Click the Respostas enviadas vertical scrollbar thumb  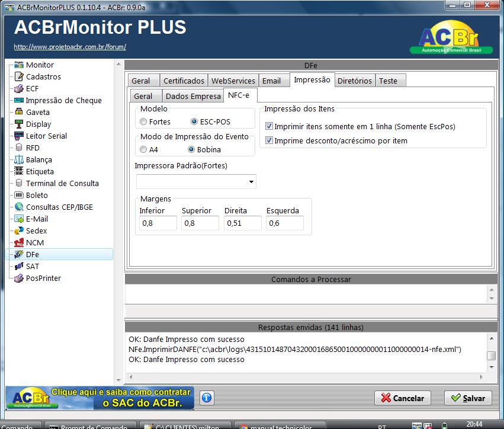(x=491, y=356)
